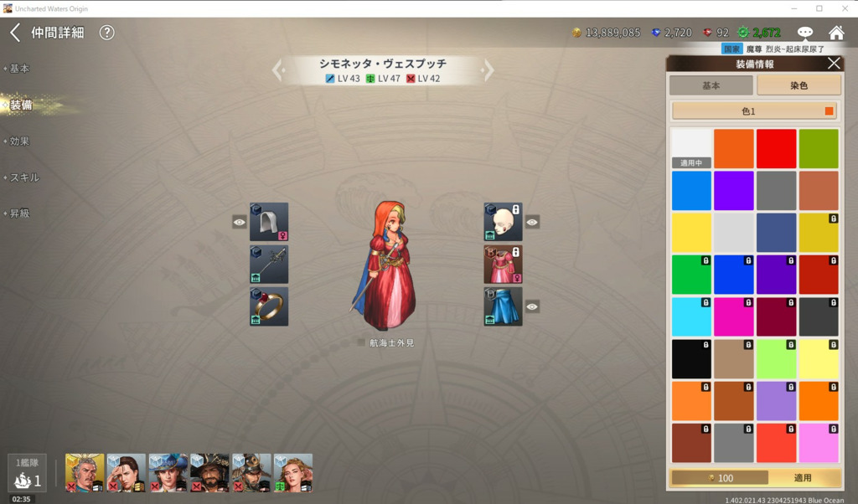Open the 効果 side menu
The image size is (858, 504).
[18, 141]
